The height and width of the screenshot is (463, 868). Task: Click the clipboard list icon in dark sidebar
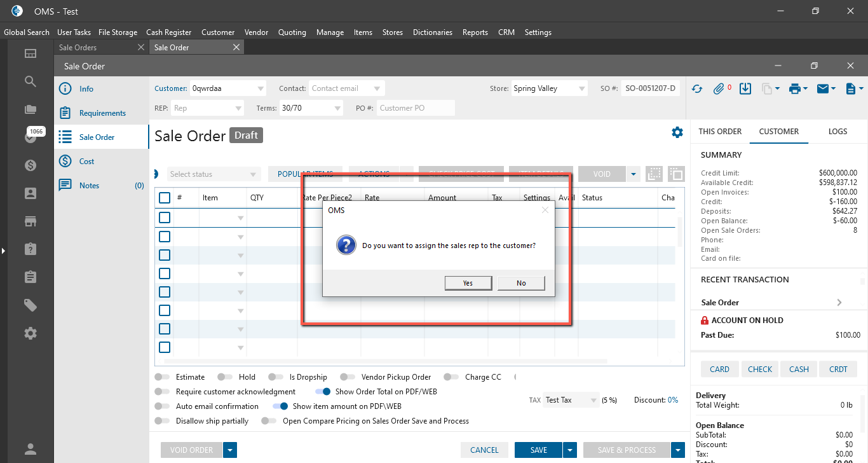pyautogui.click(x=30, y=277)
